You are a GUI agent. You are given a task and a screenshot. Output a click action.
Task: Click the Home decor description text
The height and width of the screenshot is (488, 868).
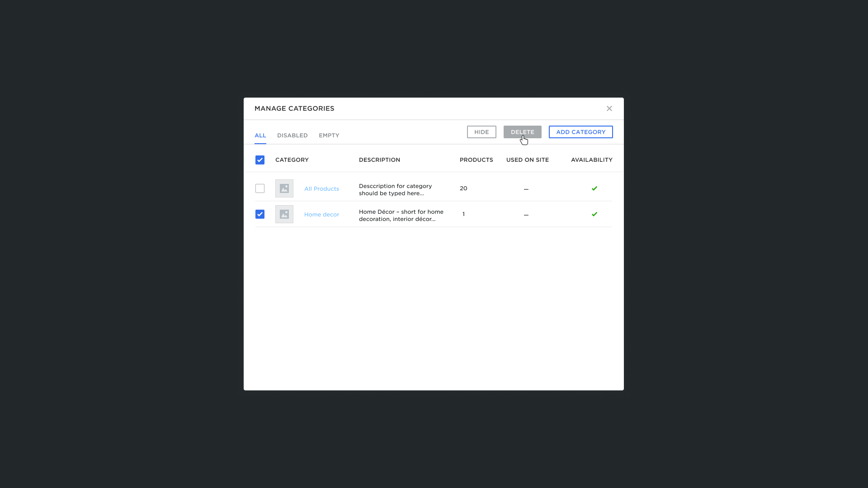[401, 215]
